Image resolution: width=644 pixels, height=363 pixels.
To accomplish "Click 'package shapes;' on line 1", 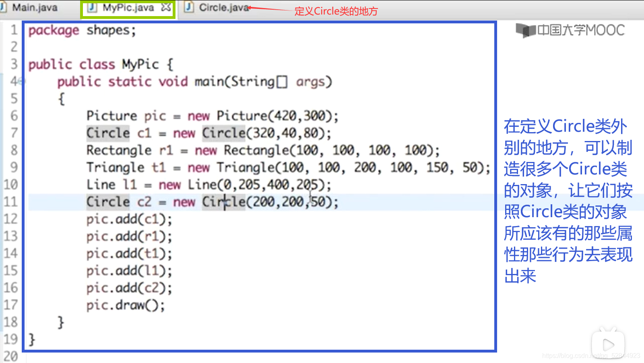I will pyautogui.click(x=82, y=31).
